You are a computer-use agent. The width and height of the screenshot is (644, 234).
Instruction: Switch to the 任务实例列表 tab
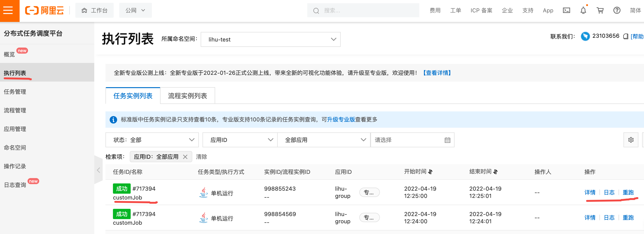pyautogui.click(x=133, y=96)
